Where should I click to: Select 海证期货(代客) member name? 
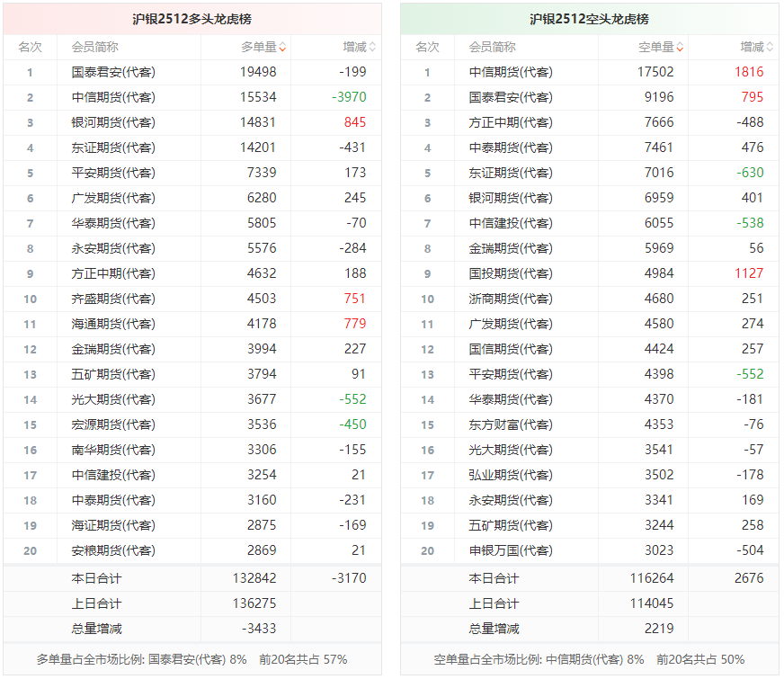113,525
